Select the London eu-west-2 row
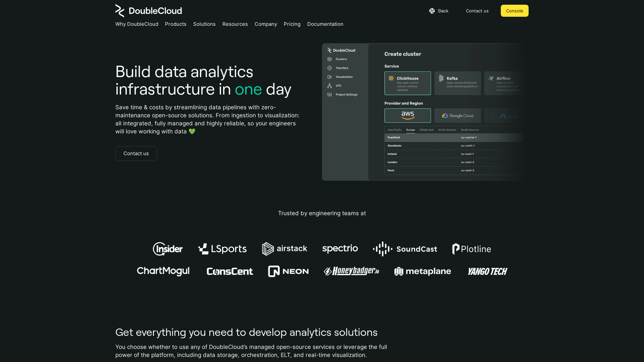 point(454,162)
